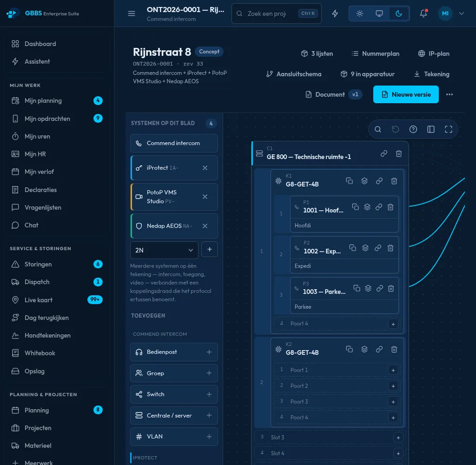Viewport: 476px width, 465px height.
Task: Open Document v1
Action: [333, 94]
